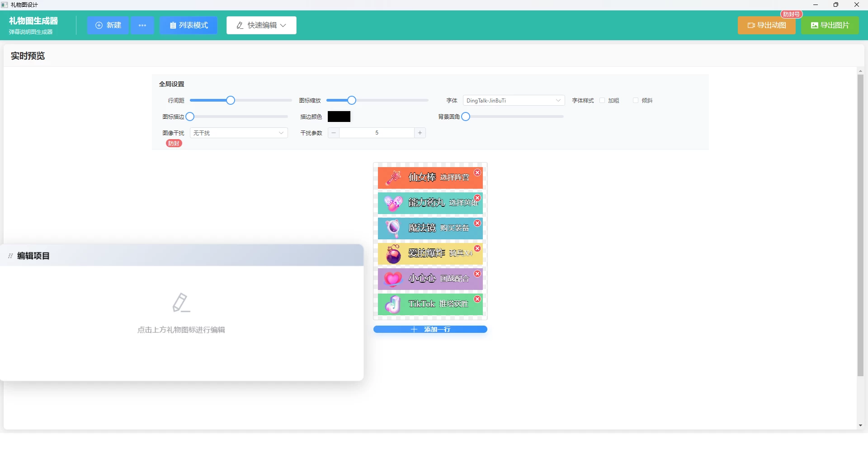Select the 能力药丸 heart pill icon
Screen dimensions: 868x462
point(393,203)
